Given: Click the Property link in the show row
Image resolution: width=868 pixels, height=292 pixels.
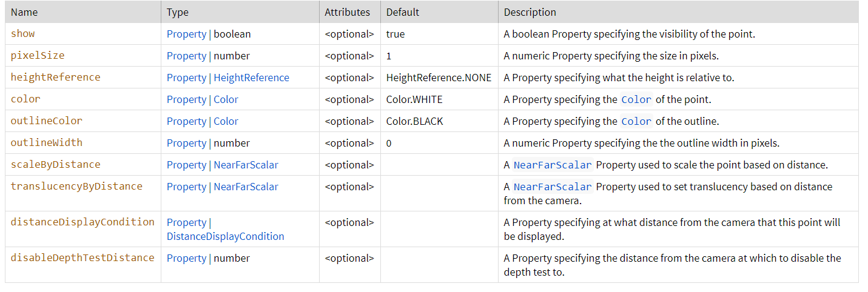Looking at the screenshot, I should 186,34.
